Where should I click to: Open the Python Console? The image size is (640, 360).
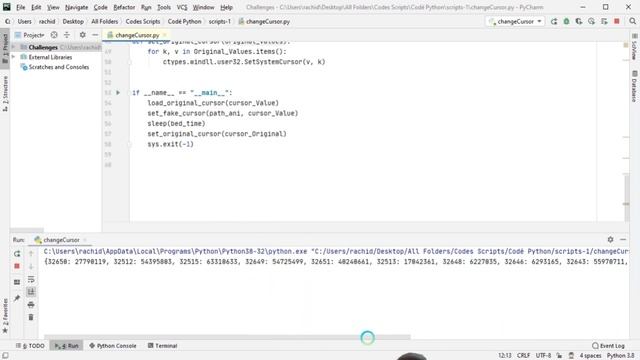coord(113,346)
